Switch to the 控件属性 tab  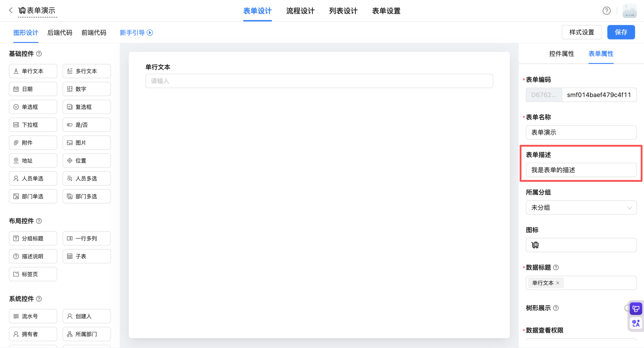[561, 54]
